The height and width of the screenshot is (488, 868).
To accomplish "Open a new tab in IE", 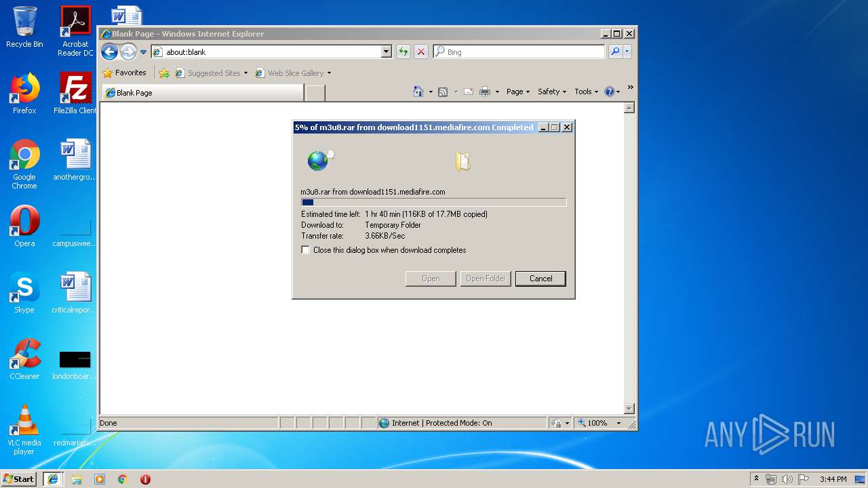I will pos(315,93).
